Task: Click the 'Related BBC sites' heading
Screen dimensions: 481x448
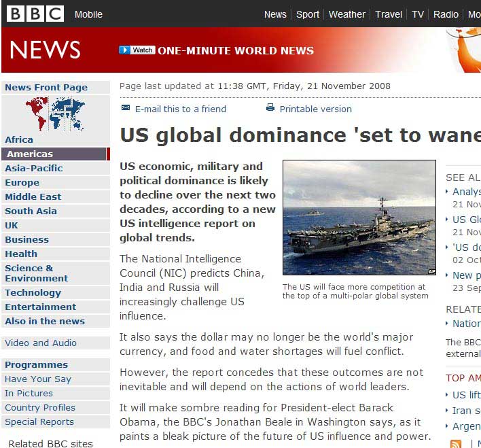Action: pyautogui.click(x=51, y=444)
